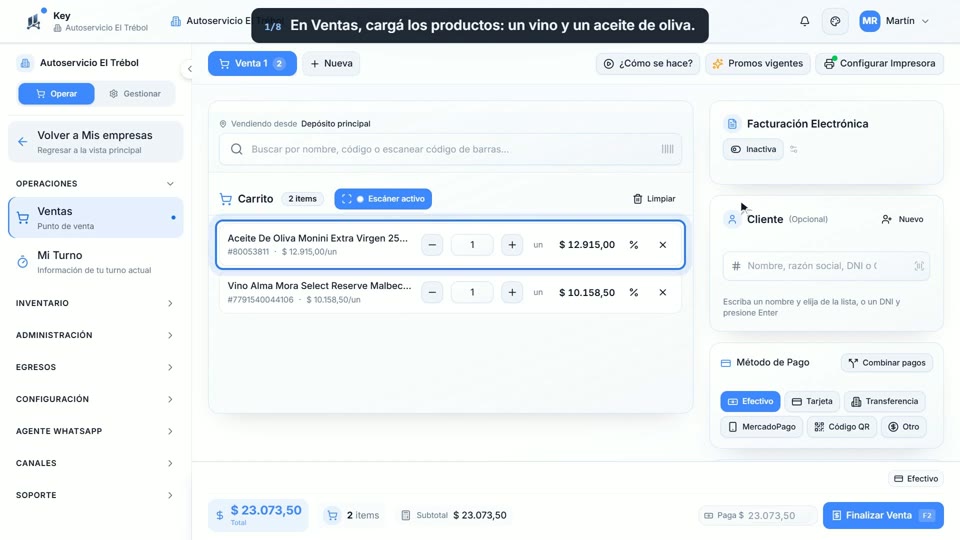The width and height of the screenshot is (960, 540).
Task: Decrease quantity of Aceite De Oliva Monini
Action: point(432,245)
